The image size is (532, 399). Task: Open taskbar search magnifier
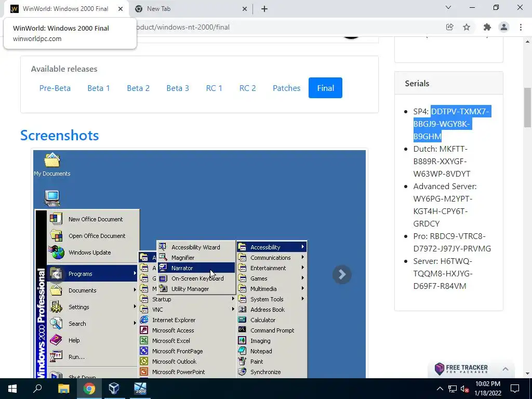click(37, 389)
